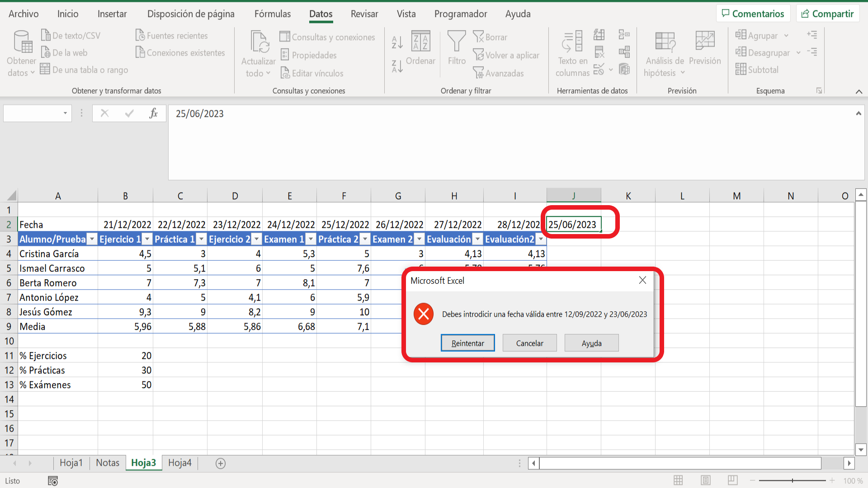Expand the Agrupar dropdown arrow

point(786,36)
